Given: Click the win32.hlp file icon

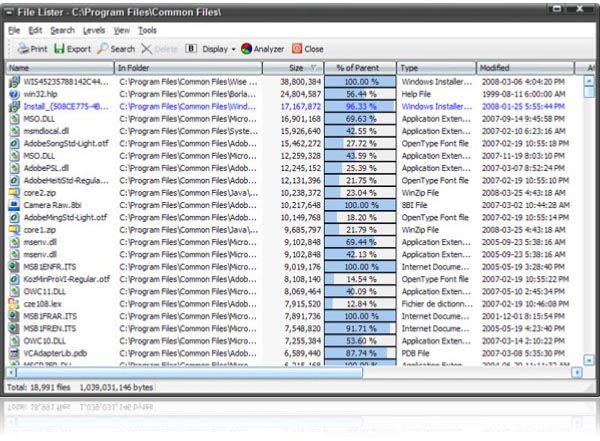Looking at the screenshot, I should coord(14,93).
